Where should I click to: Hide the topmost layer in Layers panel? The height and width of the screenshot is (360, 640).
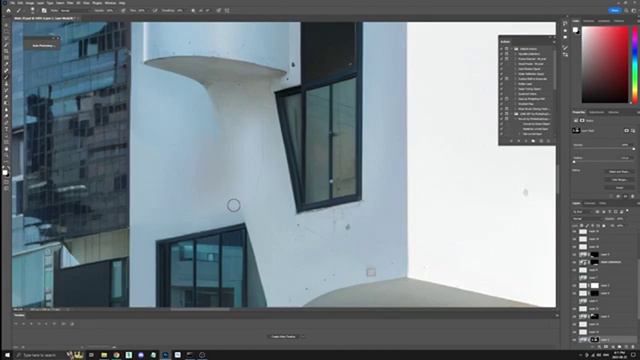point(574,231)
